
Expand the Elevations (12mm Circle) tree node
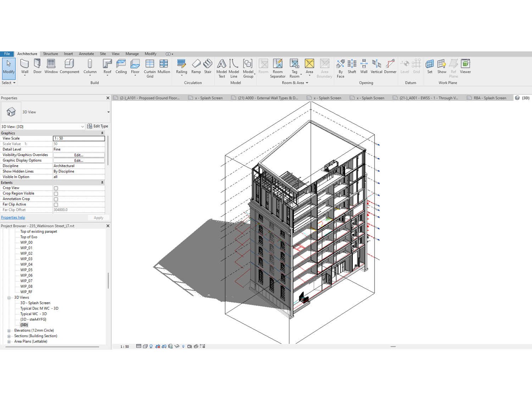tap(9, 330)
